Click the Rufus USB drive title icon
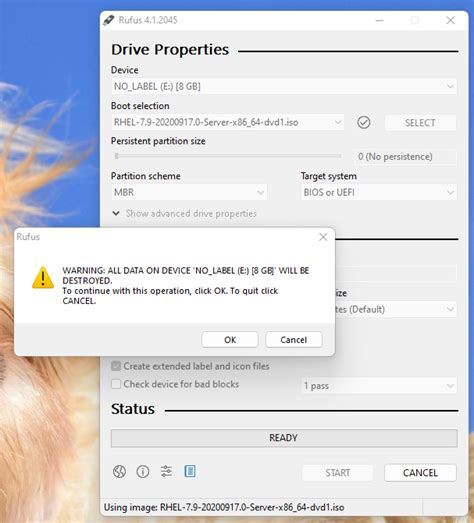Screen dimensions: 474x523 click(108, 20)
